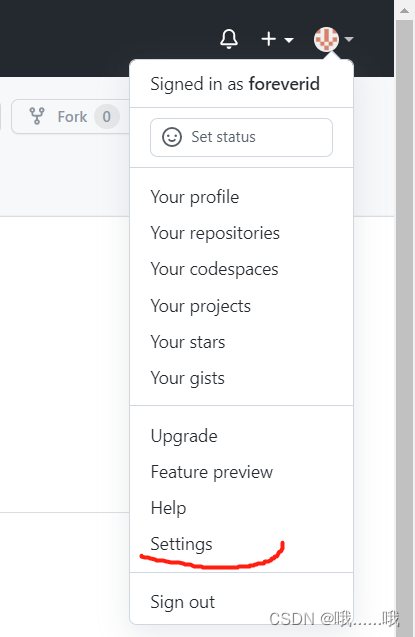Open Set status box
This screenshot has width=415, height=637.
[x=241, y=137]
